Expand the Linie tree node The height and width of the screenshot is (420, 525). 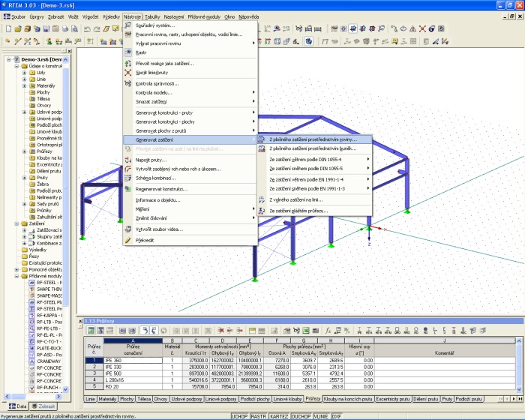click(x=25, y=79)
